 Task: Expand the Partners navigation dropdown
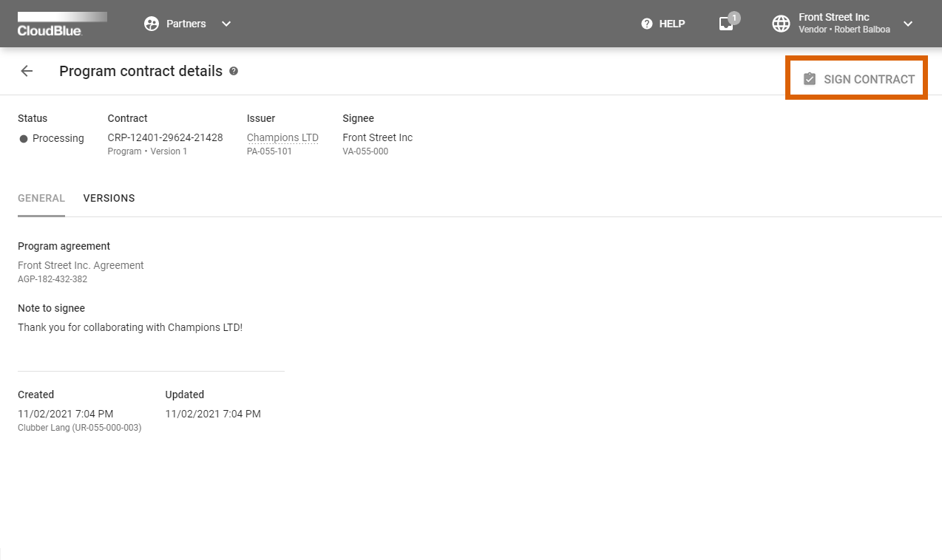(x=226, y=23)
